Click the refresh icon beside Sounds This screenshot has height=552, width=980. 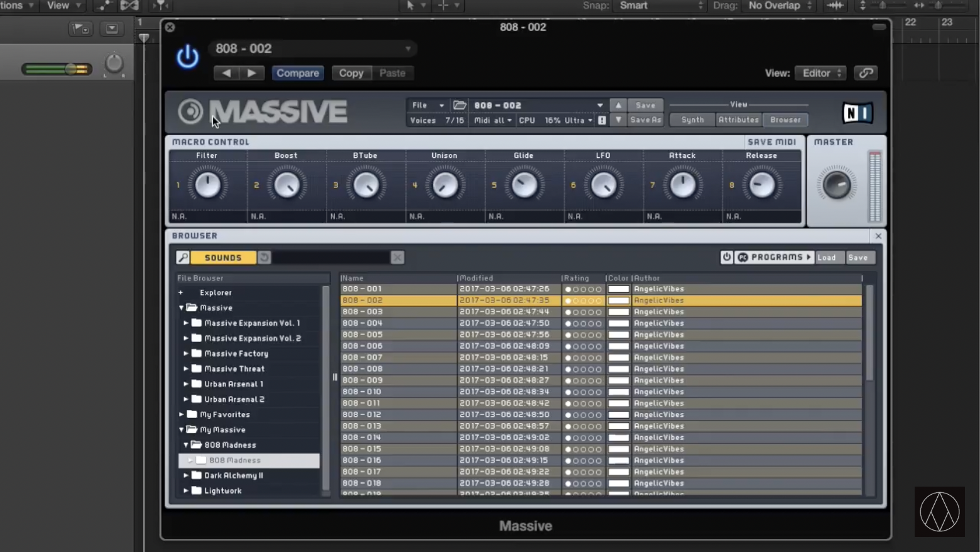(264, 257)
